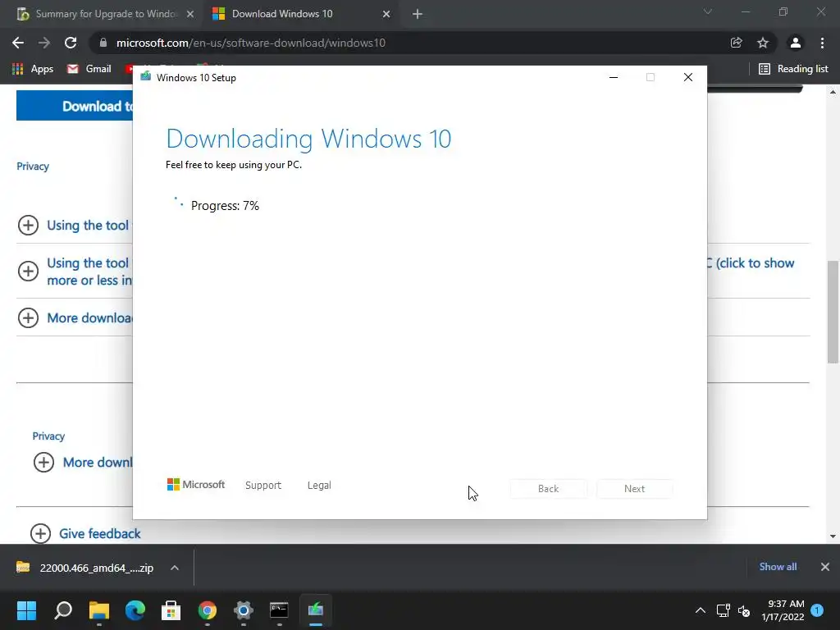Go back in Chrome browser

click(18, 43)
